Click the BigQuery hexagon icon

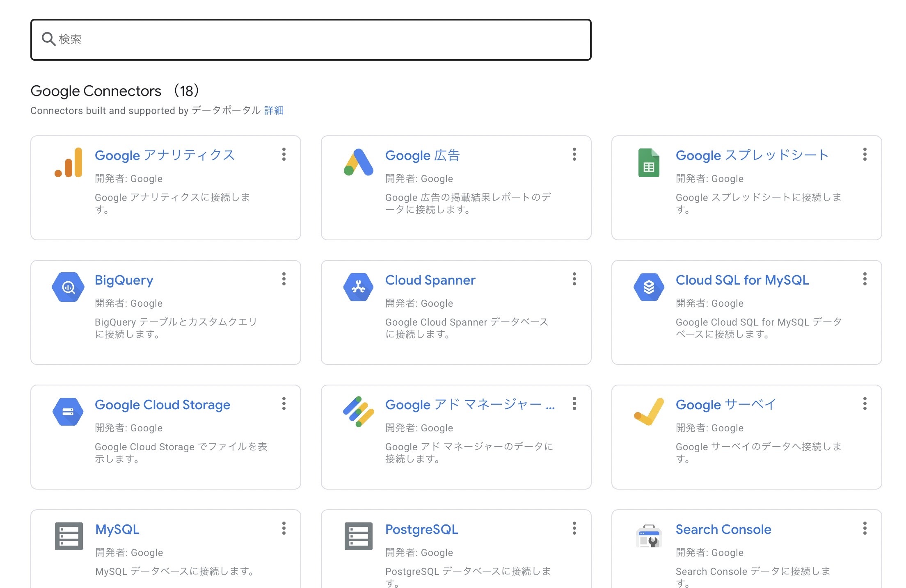click(x=68, y=287)
